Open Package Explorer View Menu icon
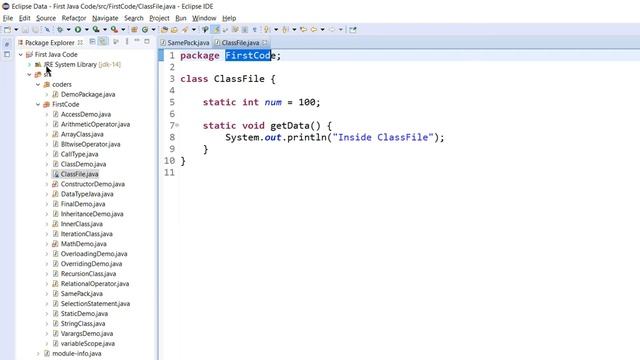640x360 pixels. 127,42
